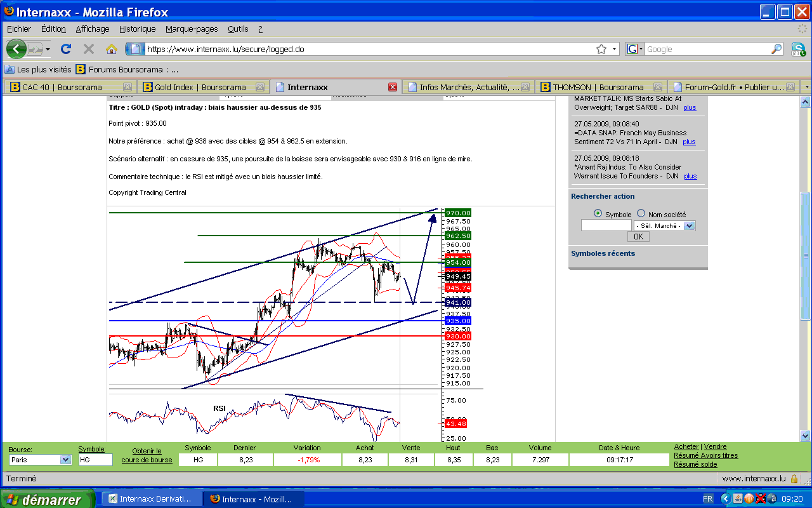Reload the page with the refresh icon
Image resolution: width=812 pixels, height=508 pixels.
click(65, 49)
